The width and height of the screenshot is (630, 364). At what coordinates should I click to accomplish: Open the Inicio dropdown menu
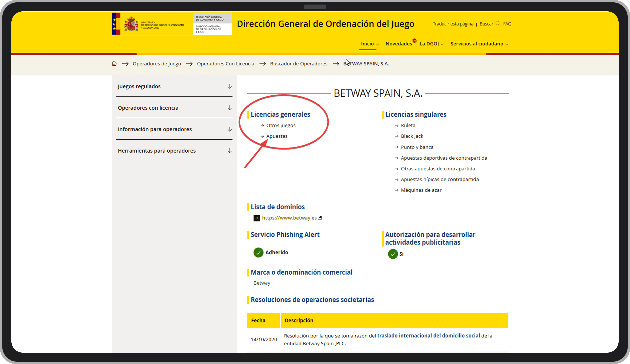click(370, 44)
